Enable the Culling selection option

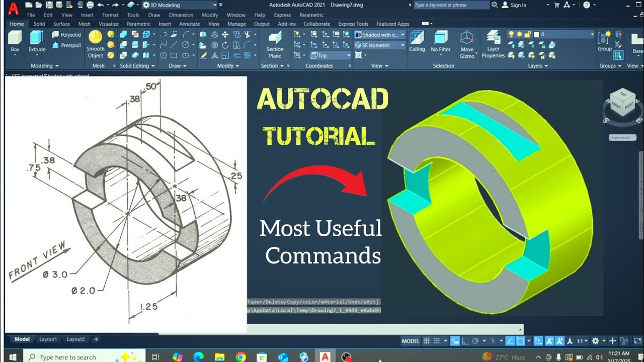click(x=417, y=42)
